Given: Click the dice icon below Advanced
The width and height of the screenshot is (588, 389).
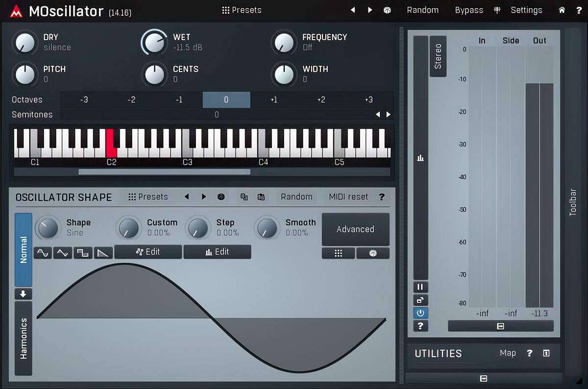Looking at the screenshot, I should tap(373, 253).
